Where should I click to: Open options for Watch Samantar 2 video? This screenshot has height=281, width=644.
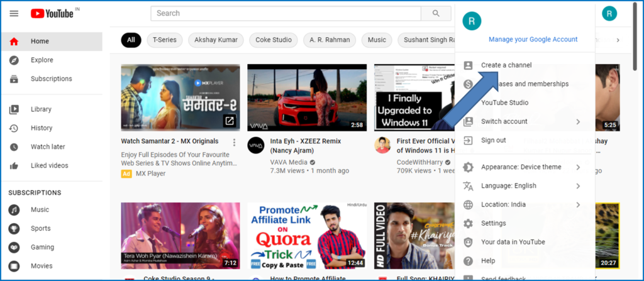[234, 143]
